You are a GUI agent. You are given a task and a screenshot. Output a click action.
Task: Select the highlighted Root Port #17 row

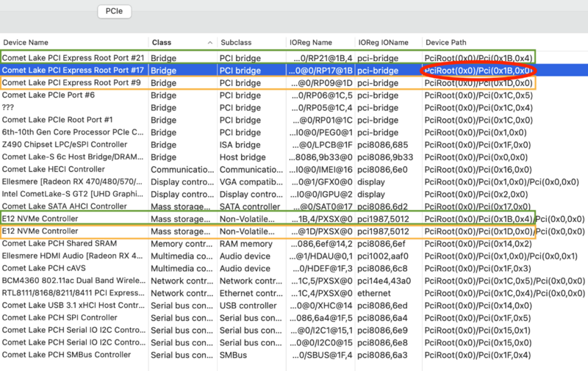click(73, 71)
